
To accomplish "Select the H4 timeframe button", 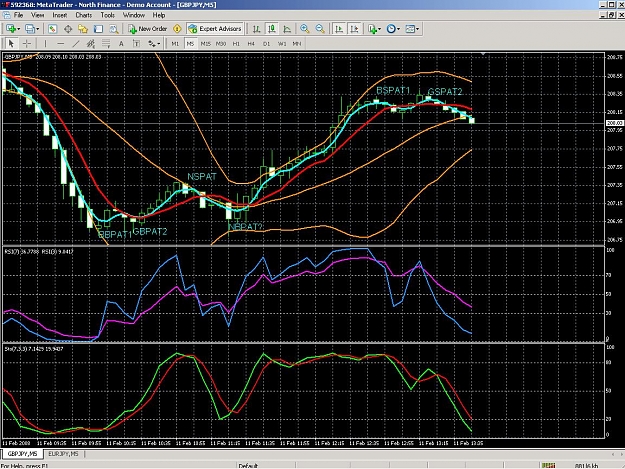I will pos(251,44).
